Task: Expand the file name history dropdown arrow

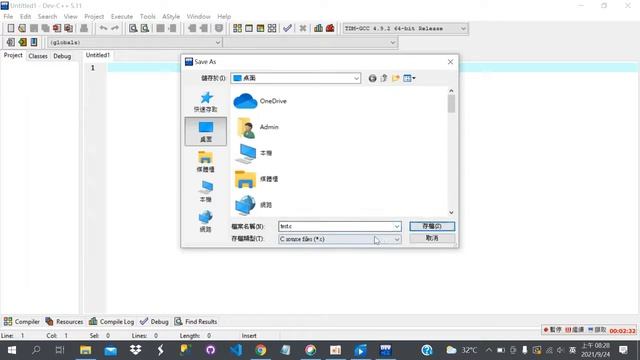Action: pos(396,226)
